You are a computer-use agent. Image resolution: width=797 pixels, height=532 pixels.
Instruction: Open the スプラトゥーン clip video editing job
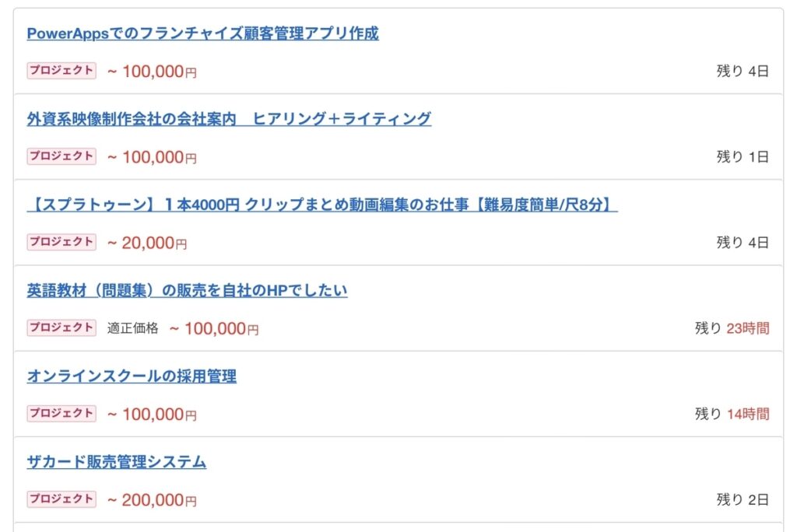322,205
